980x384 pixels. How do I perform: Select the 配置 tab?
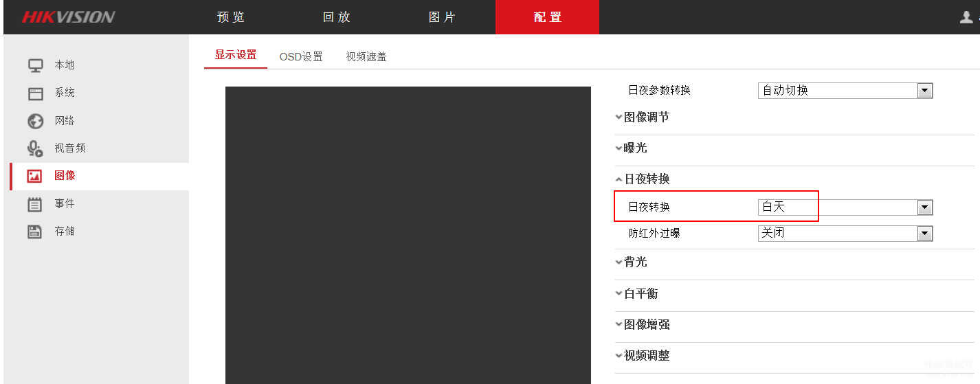pos(548,17)
